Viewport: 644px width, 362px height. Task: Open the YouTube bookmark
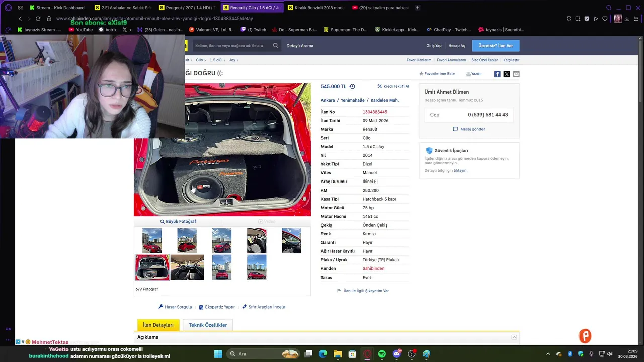(81, 30)
